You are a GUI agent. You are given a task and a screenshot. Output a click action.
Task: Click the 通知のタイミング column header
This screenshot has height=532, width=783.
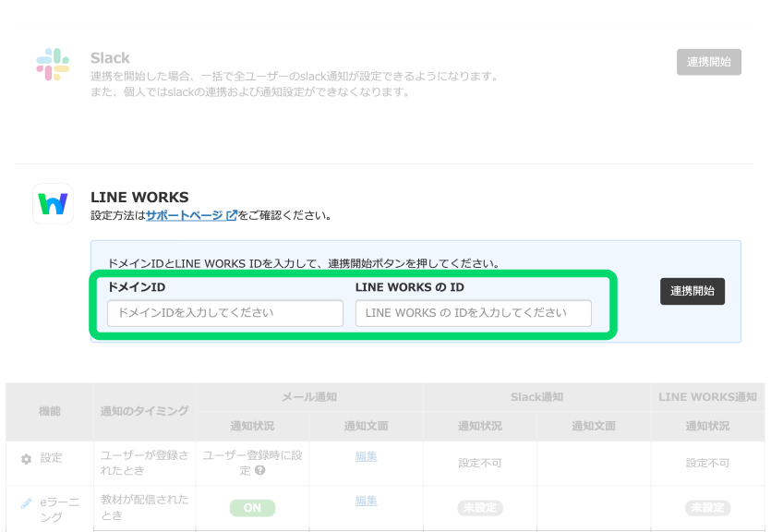144,411
